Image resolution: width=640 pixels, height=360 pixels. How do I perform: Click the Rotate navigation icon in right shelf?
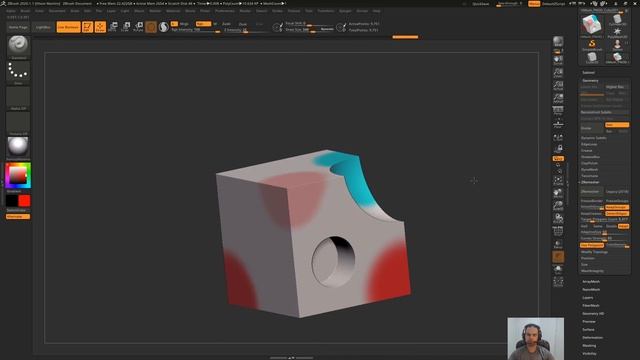pos(558,218)
